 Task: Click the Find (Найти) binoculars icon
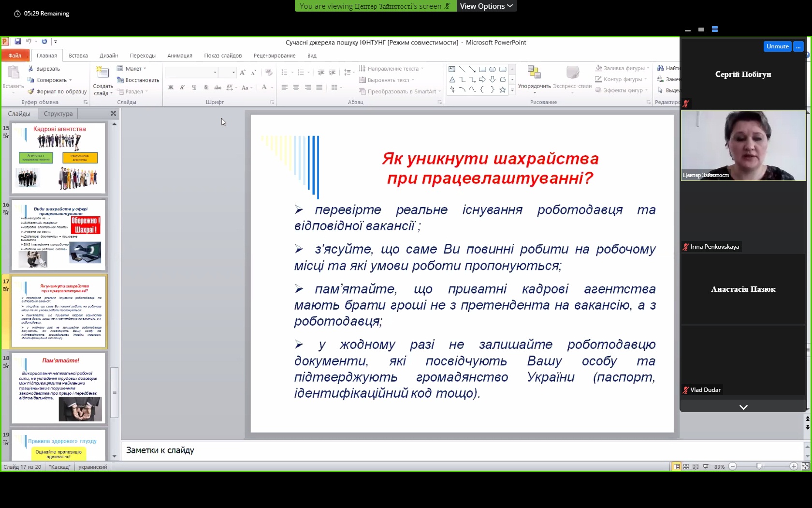coord(660,68)
